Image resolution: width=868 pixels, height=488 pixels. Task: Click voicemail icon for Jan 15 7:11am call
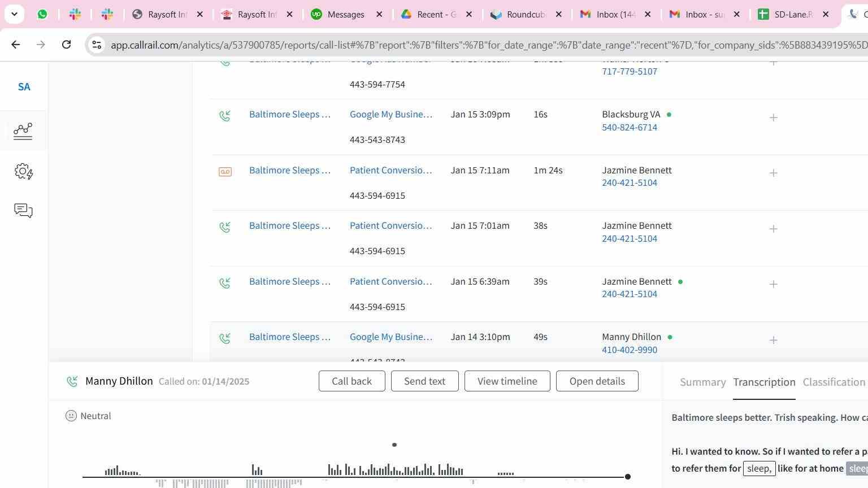tap(225, 172)
